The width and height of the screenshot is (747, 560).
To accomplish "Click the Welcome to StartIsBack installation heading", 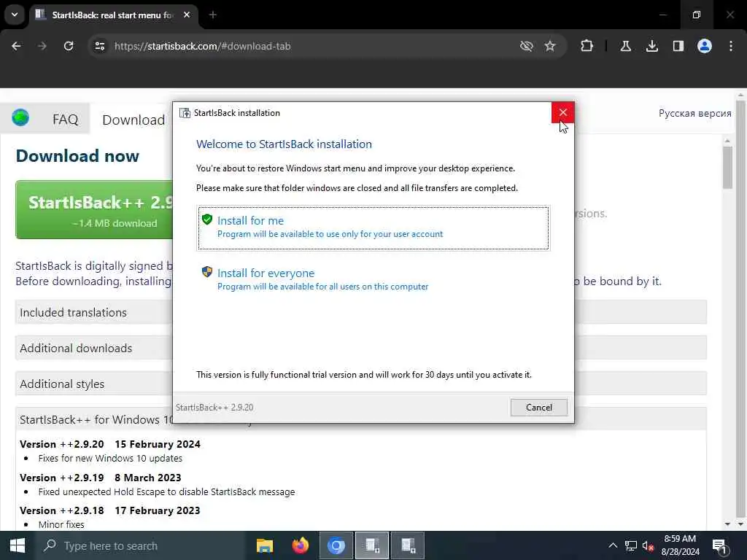I will 284,144.
